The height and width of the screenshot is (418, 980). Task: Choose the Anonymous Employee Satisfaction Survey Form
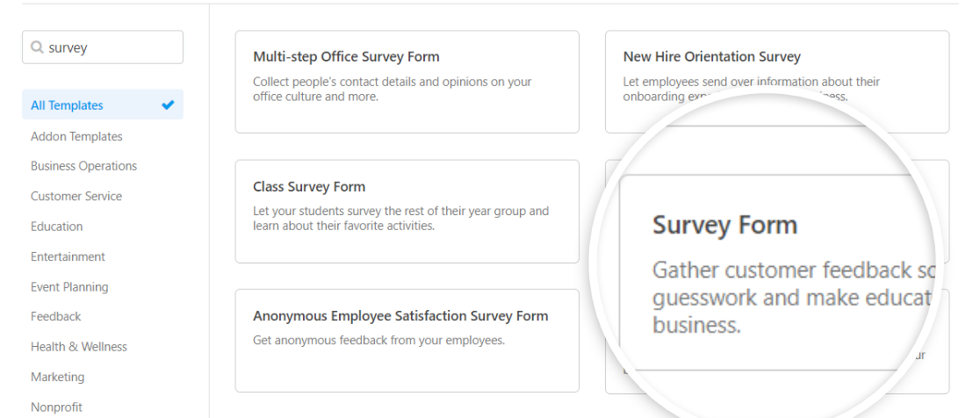click(407, 341)
